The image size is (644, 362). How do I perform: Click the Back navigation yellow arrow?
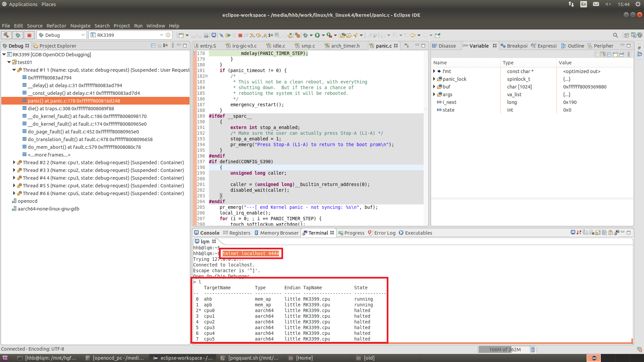pyautogui.click(x=413, y=35)
